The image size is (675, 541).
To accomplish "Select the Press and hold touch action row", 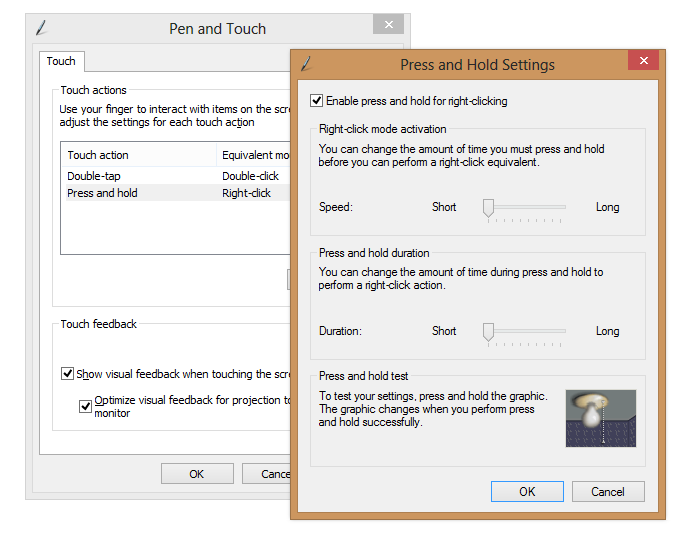I will coord(102,193).
